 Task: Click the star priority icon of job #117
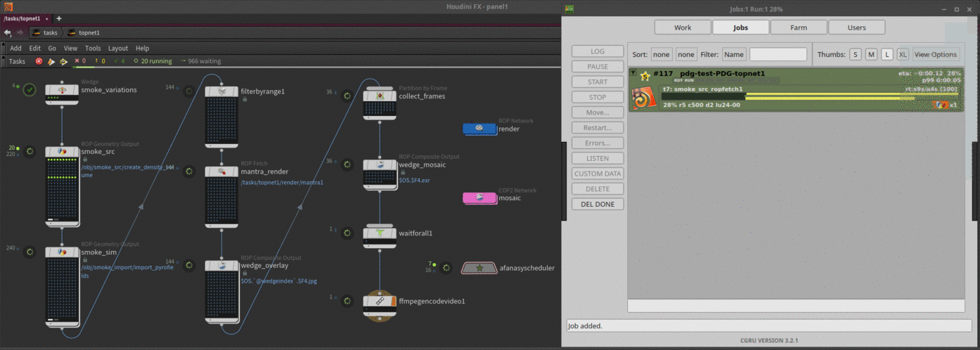[645, 76]
